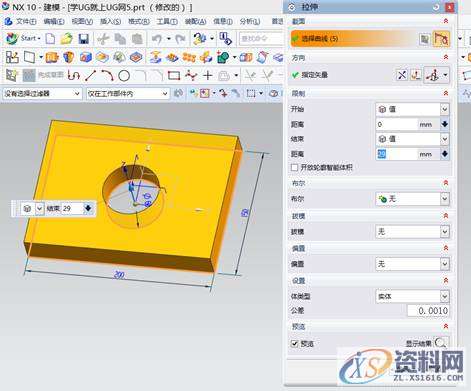Click the Extrude feature toolbar icon
This screenshot has width=471, height=391.
point(52,57)
